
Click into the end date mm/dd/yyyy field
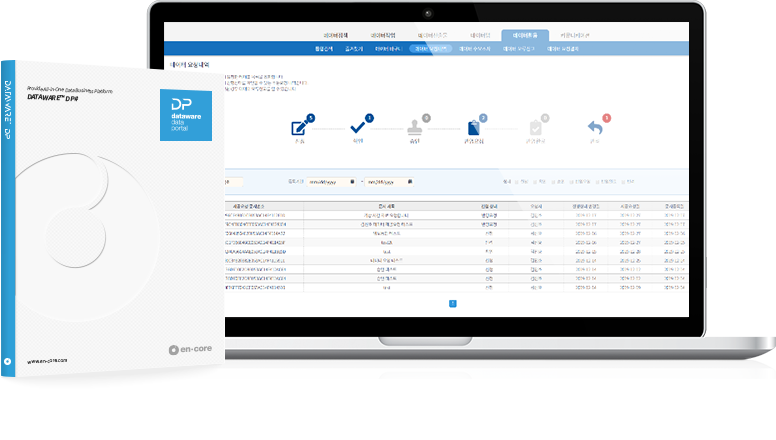[389, 182]
